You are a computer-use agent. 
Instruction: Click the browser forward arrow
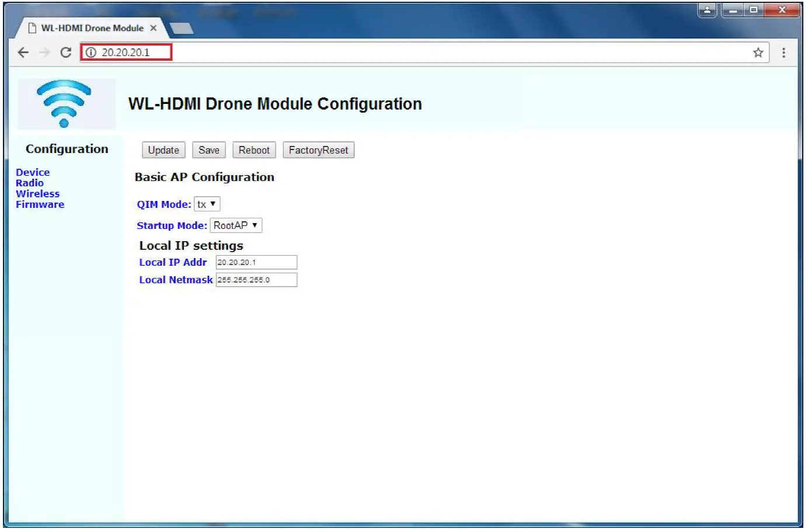pyautogui.click(x=44, y=53)
